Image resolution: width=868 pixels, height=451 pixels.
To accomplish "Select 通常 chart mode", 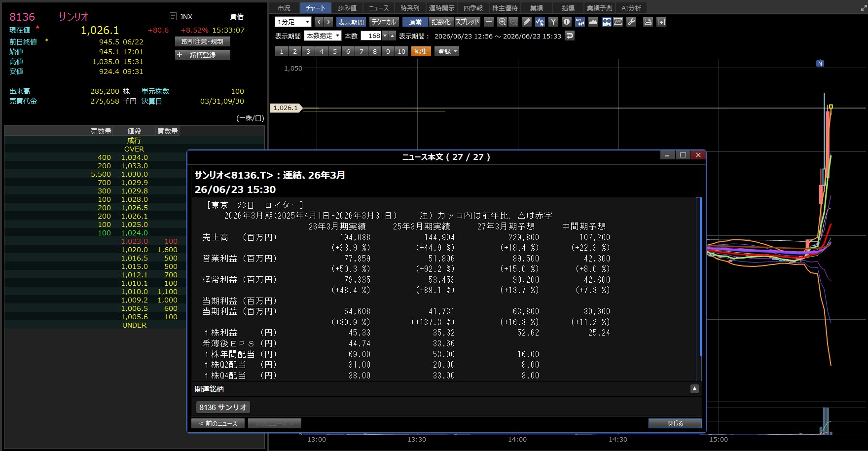I will pos(415,22).
